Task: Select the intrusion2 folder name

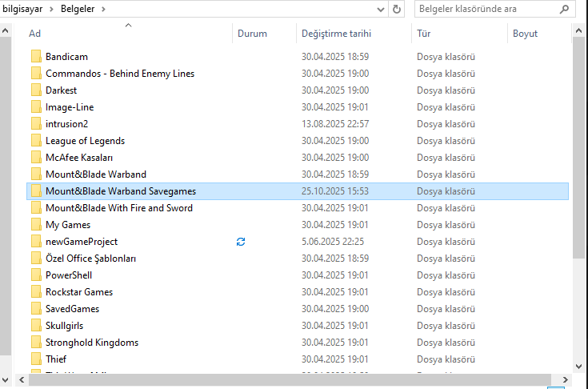Action: coord(66,124)
